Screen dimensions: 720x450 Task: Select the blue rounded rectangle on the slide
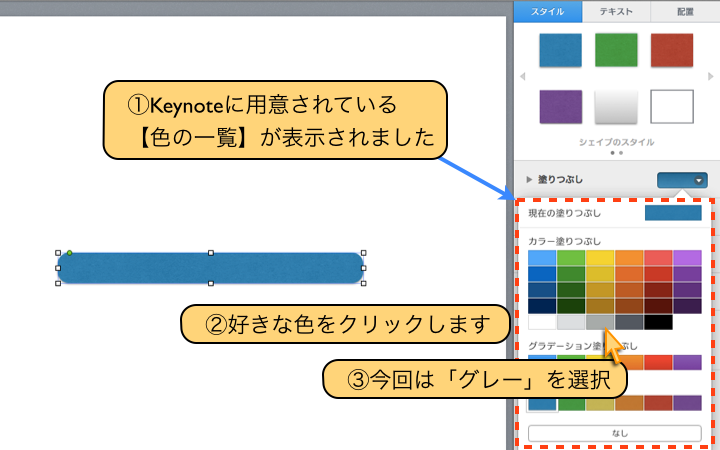coord(210,268)
